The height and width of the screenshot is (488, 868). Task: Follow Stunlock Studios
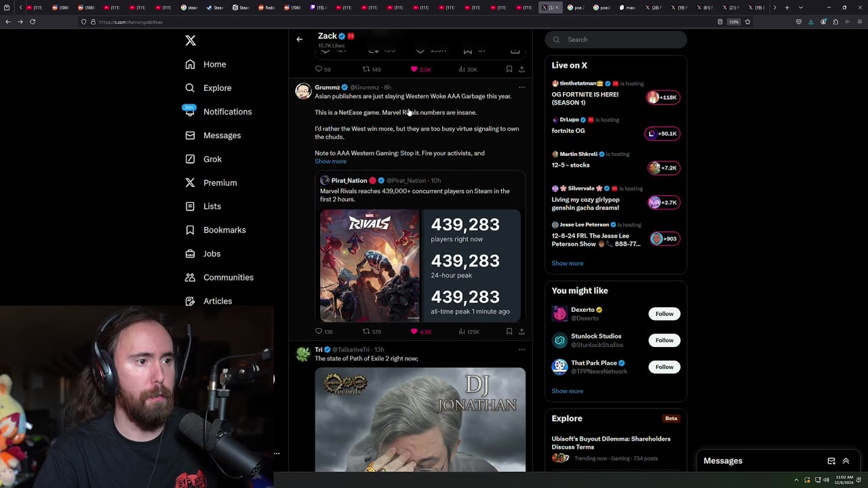(x=664, y=340)
